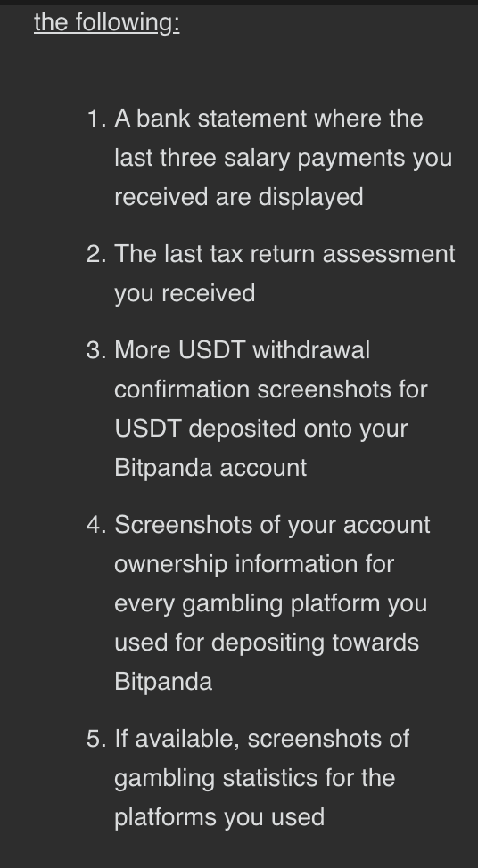478x868 pixels.
Task: Click the text "USDT deposited onto your"
Action: [x=261, y=429]
